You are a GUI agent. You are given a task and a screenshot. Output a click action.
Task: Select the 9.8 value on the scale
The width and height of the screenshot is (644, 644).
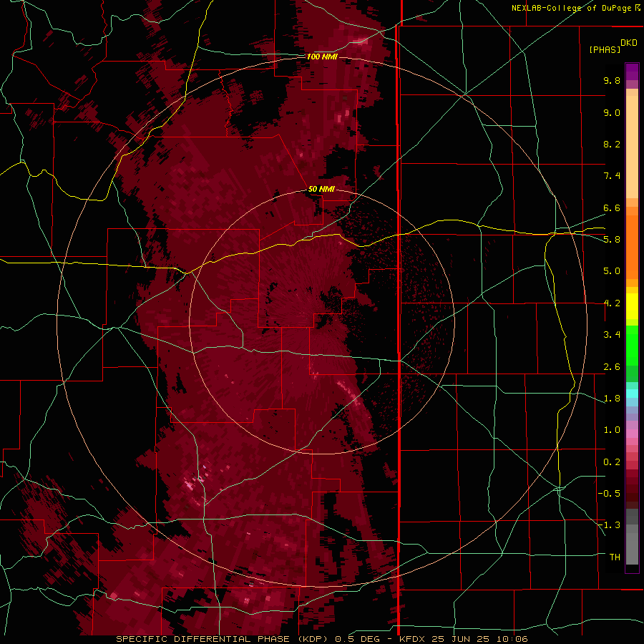(612, 80)
